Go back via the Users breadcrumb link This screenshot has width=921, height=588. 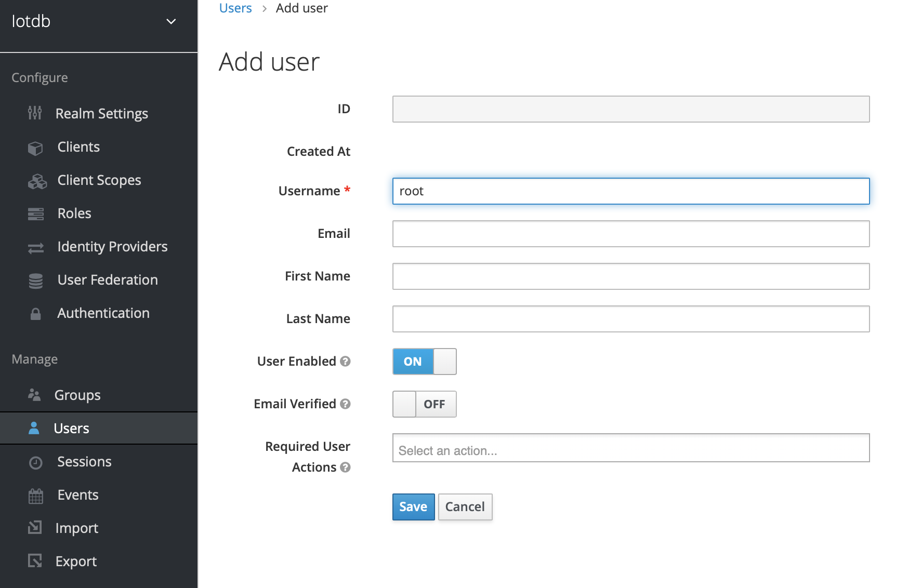235,8
